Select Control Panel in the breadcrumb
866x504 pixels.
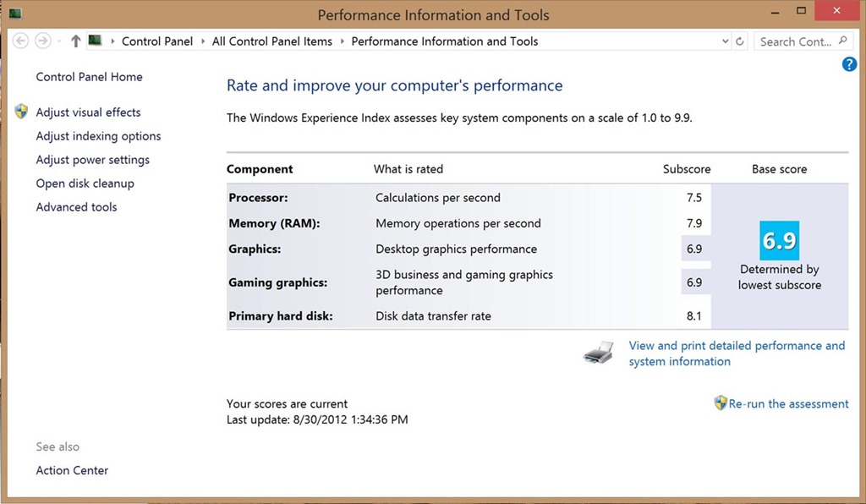(157, 41)
